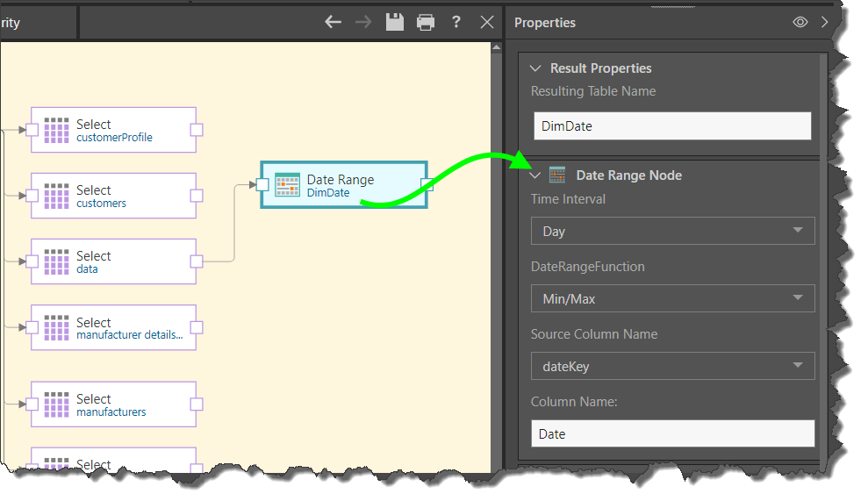Open the Time Interval dropdown

pos(672,231)
